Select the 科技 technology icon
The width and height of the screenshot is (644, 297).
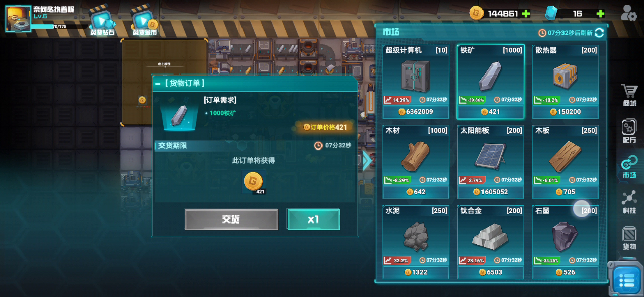[x=629, y=202]
